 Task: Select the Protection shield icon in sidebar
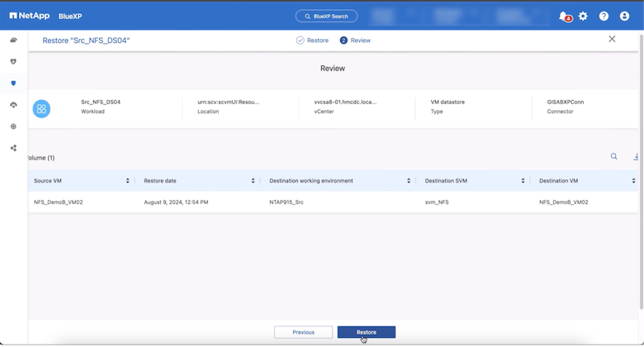13,83
